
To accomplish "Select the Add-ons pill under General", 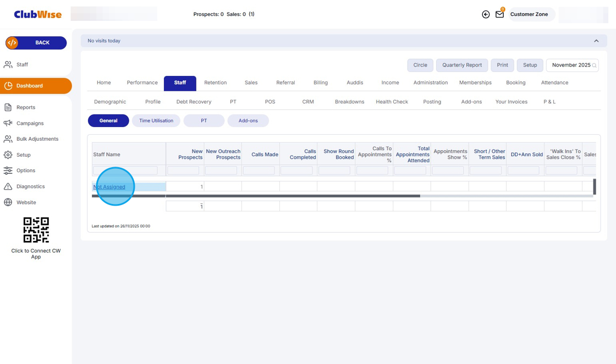I will point(248,121).
